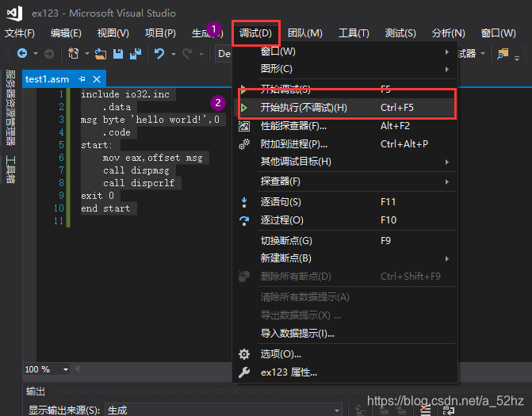Click the open file folder icon

point(101,54)
